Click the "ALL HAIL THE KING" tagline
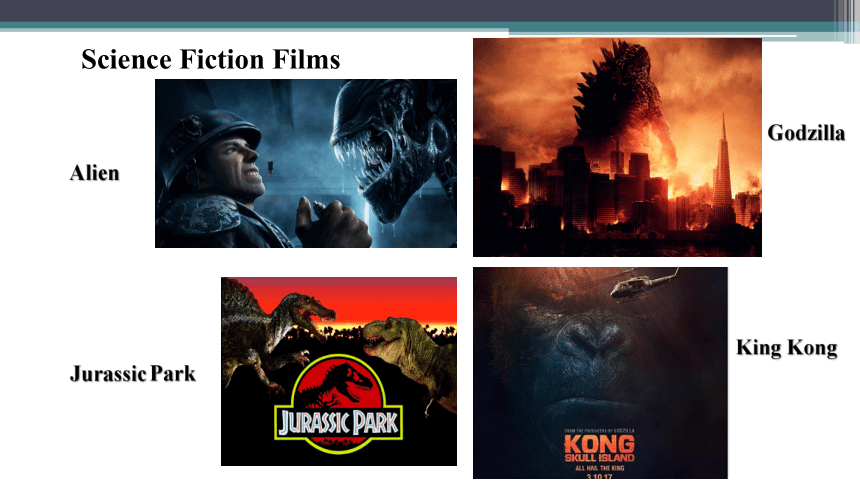This screenshot has height=484, width=860. point(599,468)
